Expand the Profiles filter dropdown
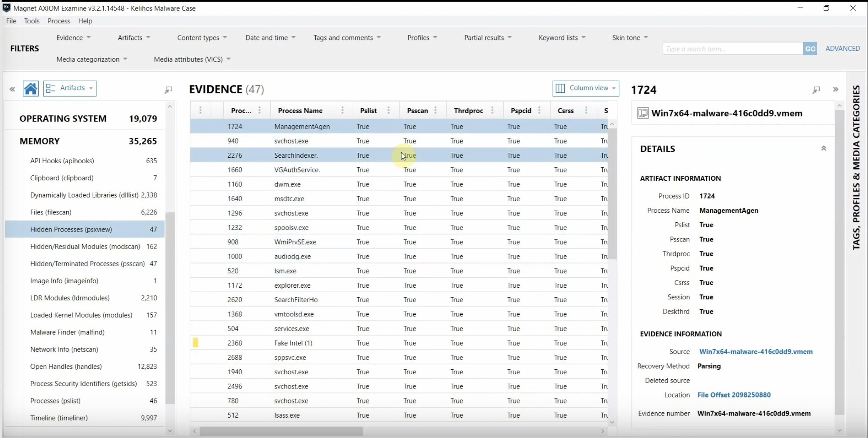 point(422,37)
